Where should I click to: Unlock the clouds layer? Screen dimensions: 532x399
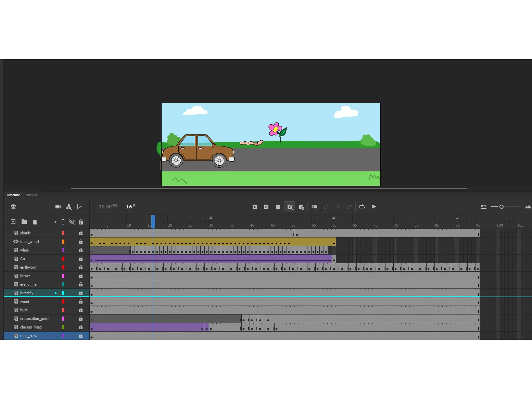(81, 233)
